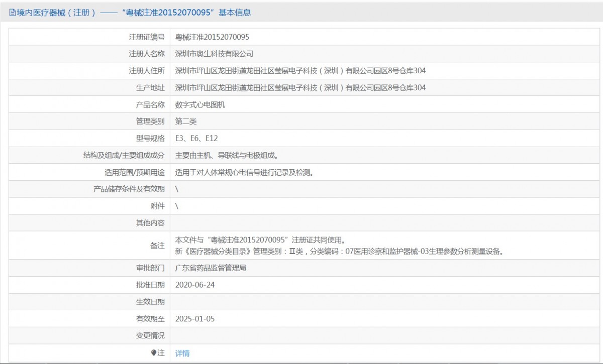
Task: Click the 注册人住所 label
Action: pos(147,71)
